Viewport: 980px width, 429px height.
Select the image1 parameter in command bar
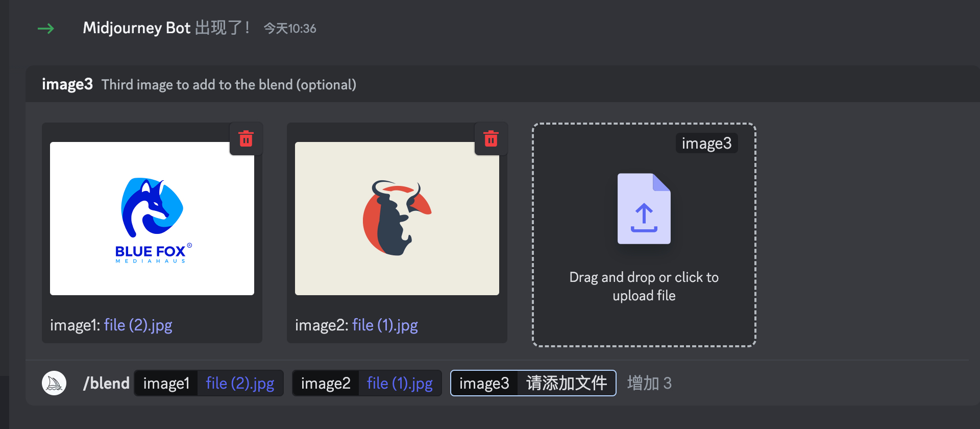(x=209, y=383)
